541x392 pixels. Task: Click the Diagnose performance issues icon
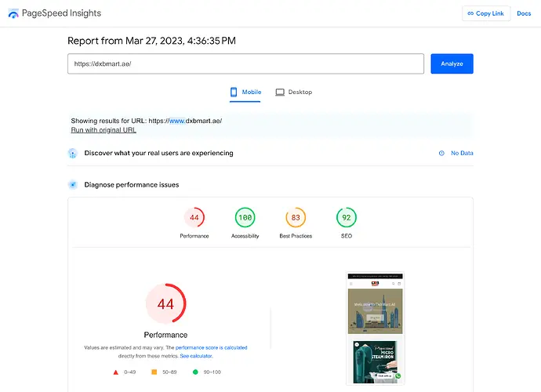[73, 185]
